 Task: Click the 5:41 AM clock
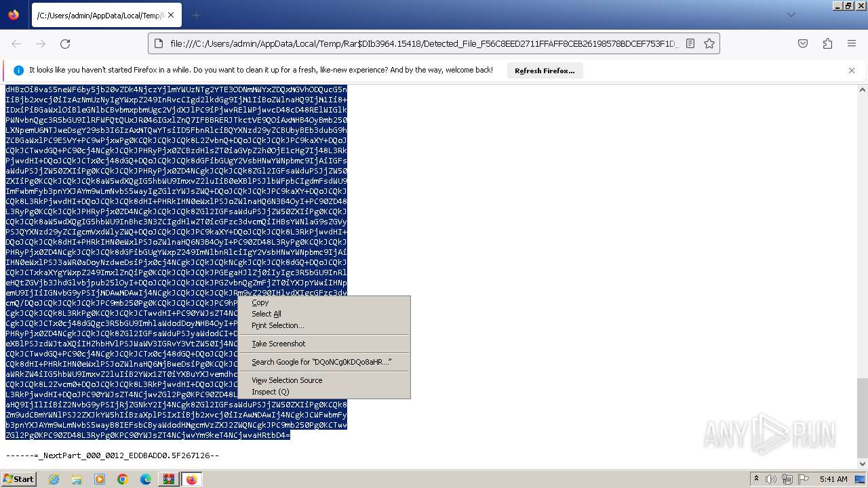pos(833,479)
